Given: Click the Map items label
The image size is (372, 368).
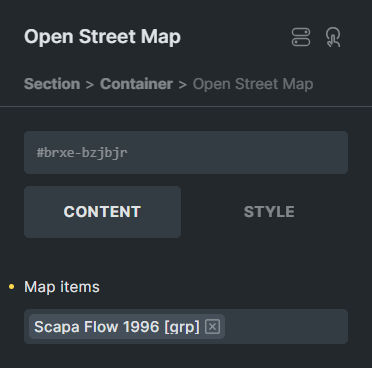Looking at the screenshot, I should [62, 287].
